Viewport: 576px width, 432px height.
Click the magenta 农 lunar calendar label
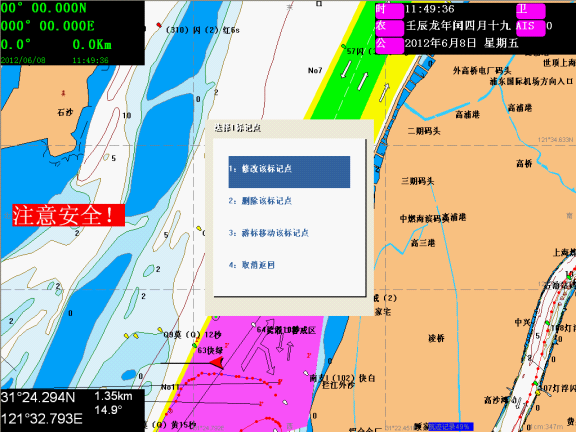pyautogui.click(x=389, y=27)
